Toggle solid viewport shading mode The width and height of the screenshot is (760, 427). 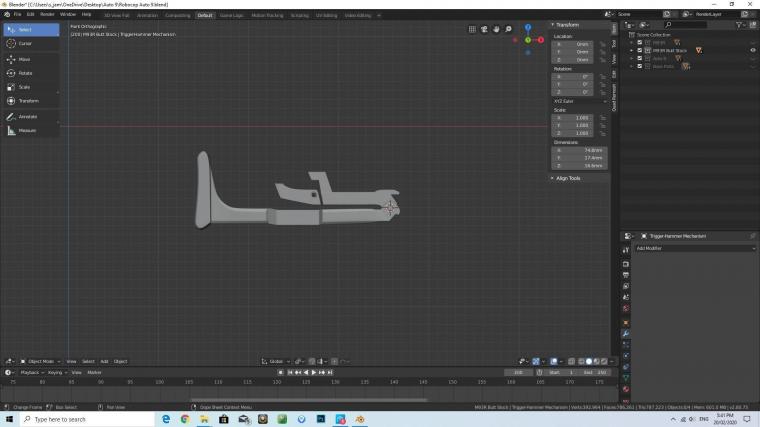pos(589,362)
